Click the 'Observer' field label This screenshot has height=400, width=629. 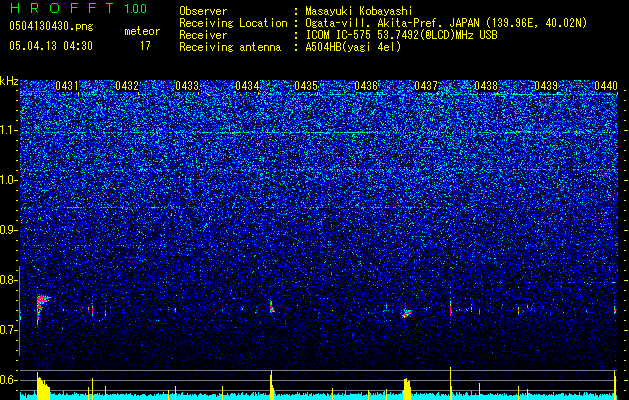point(203,11)
